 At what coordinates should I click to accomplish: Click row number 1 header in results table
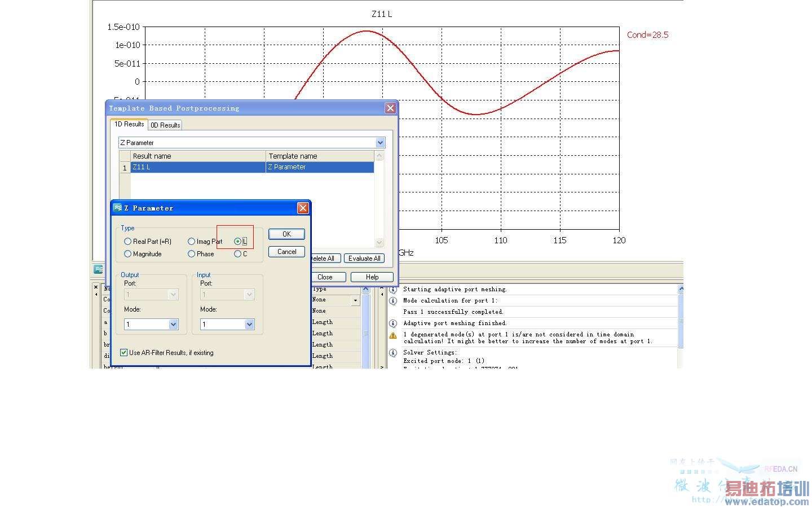tap(125, 168)
